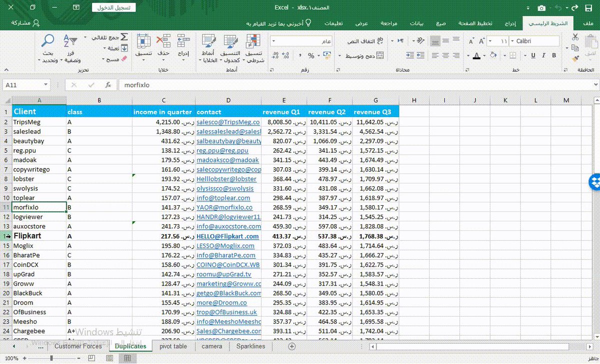Expand the Clear (مسح) dropdown
This screenshot has width=600, height=364.
click(103, 59)
